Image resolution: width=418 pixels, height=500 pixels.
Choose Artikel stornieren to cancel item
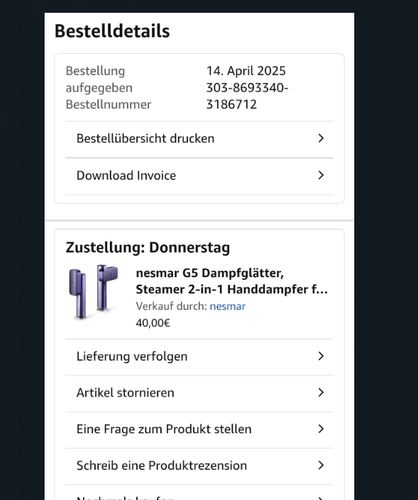199,393
